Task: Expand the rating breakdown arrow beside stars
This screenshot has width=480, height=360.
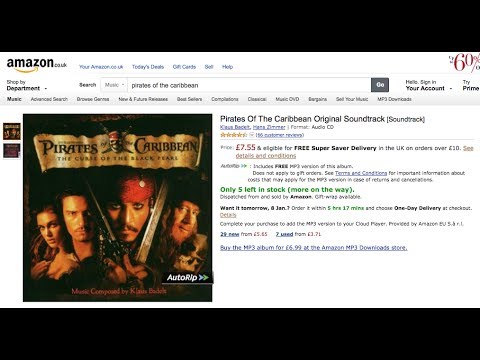Action: coord(252,135)
